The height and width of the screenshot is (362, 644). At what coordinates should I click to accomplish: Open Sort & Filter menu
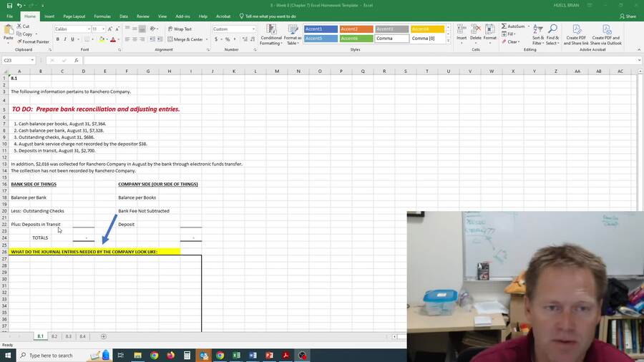point(538,34)
